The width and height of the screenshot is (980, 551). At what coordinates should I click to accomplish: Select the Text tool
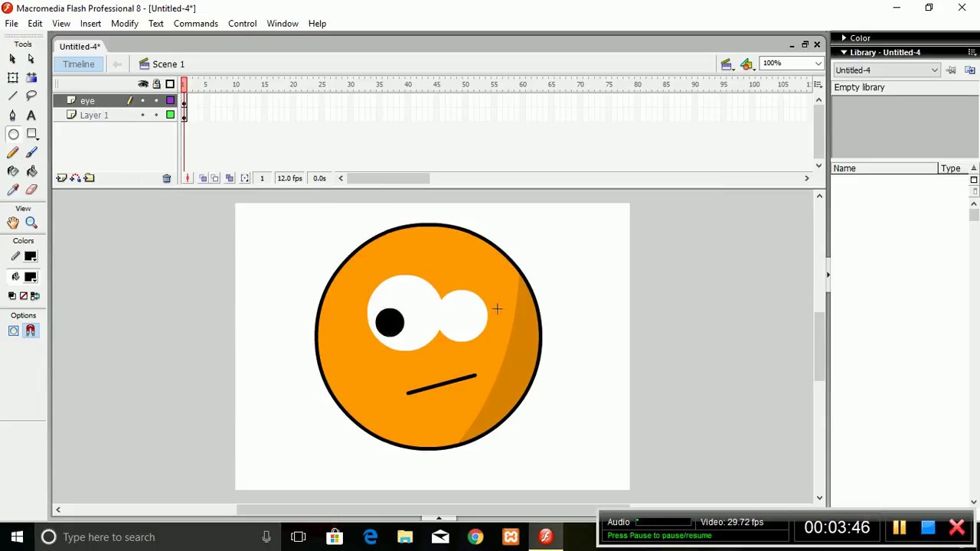pos(31,115)
